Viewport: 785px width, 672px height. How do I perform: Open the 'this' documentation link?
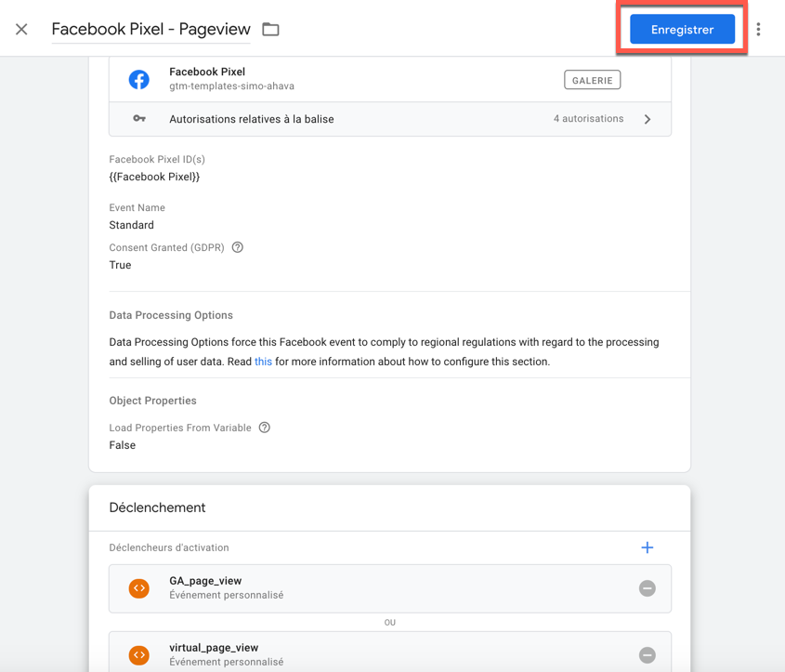[x=263, y=362]
